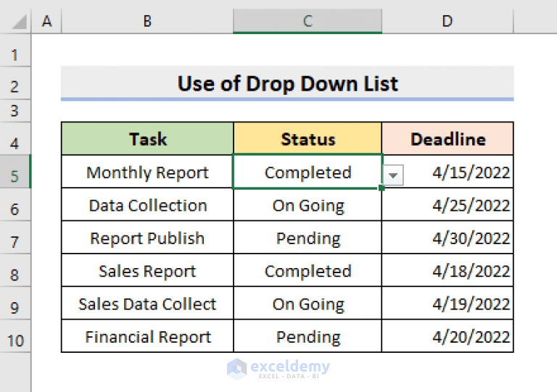The height and width of the screenshot is (392, 557).
Task: Select row 3 header
Action: tap(15, 111)
